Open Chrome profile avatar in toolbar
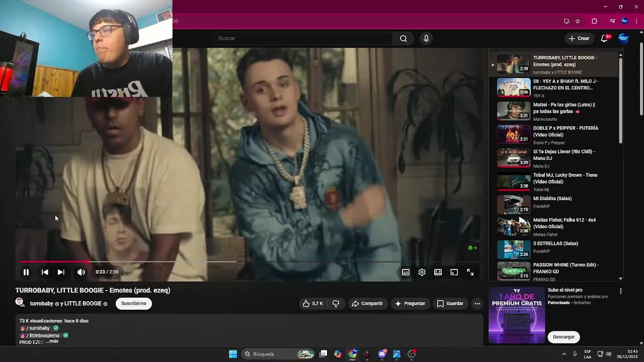644x362 pixels. pyautogui.click(x=624, y=21)
